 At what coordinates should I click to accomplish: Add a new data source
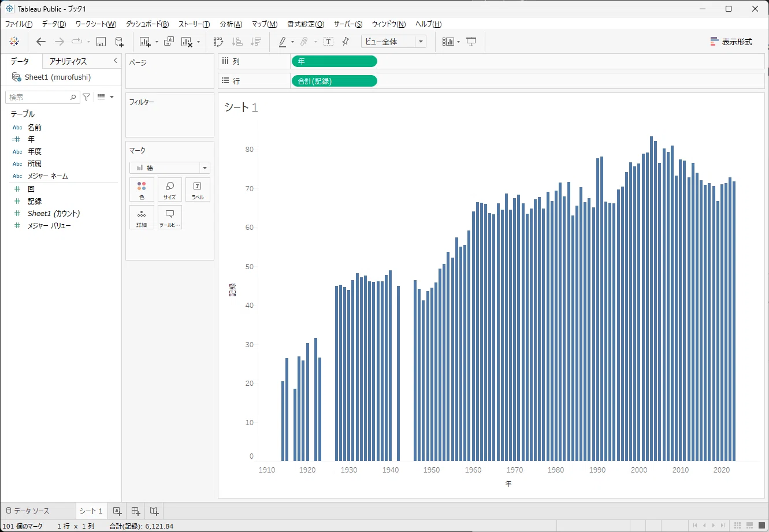119,42
